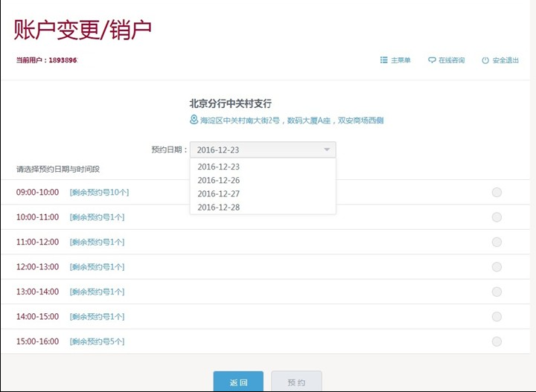
Task: Choose 2016-12-26 from the date list
Action: 218,180
